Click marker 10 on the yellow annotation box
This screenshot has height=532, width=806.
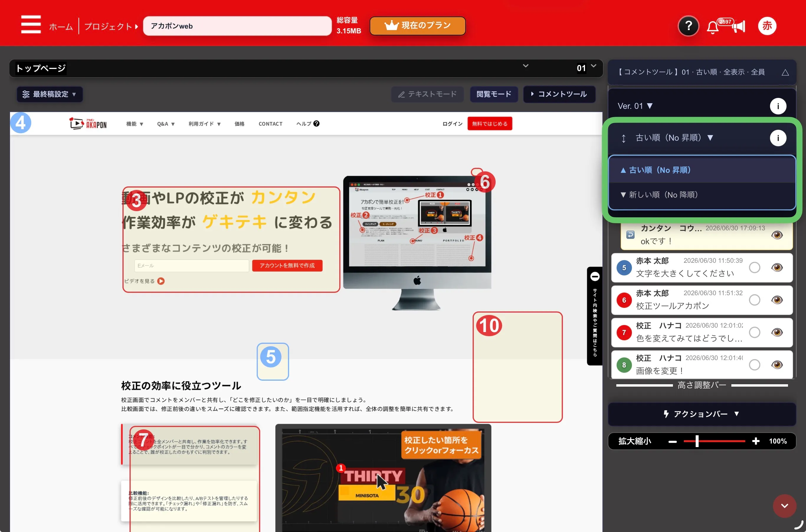coord(489,325)
